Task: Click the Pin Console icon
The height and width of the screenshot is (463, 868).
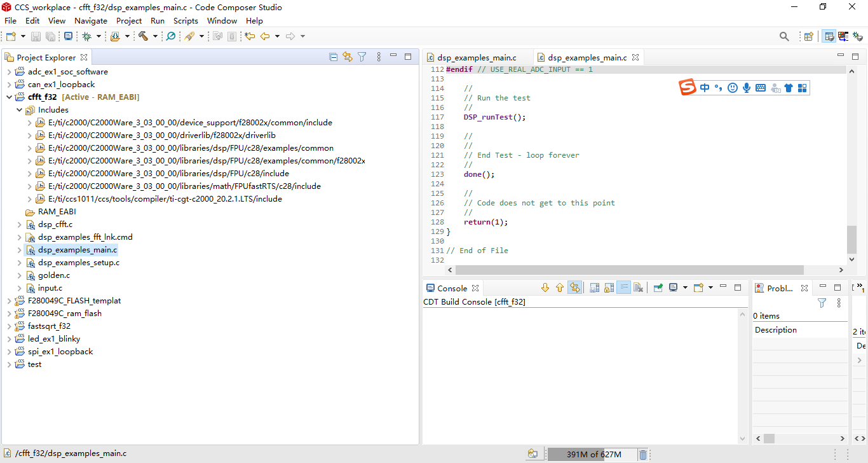Action: 658,288
